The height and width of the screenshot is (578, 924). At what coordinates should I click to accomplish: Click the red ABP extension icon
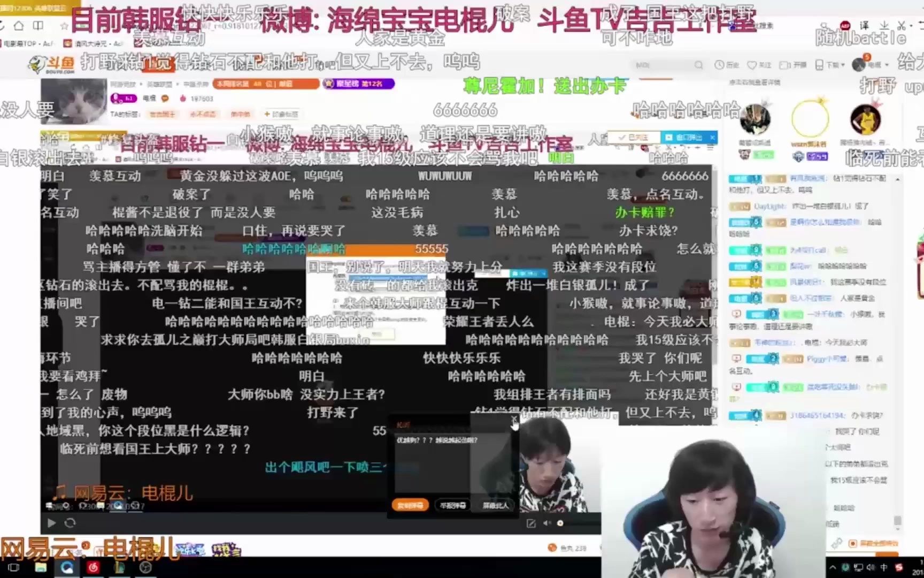pos(845,25)
